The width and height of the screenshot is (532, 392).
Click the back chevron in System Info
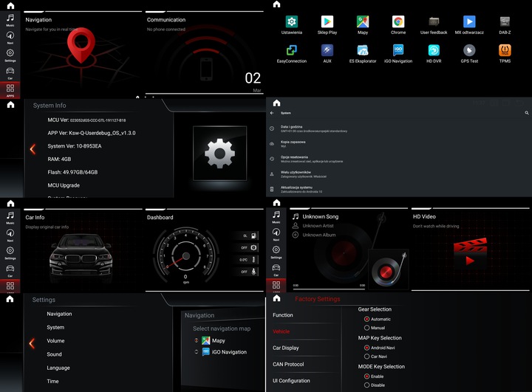(32, 149)
